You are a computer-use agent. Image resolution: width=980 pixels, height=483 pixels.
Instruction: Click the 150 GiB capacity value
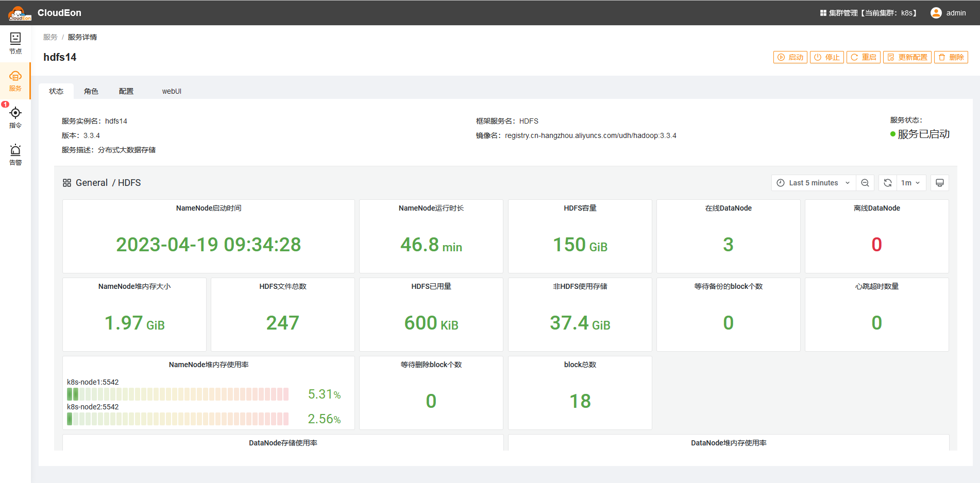coord(580,245)
